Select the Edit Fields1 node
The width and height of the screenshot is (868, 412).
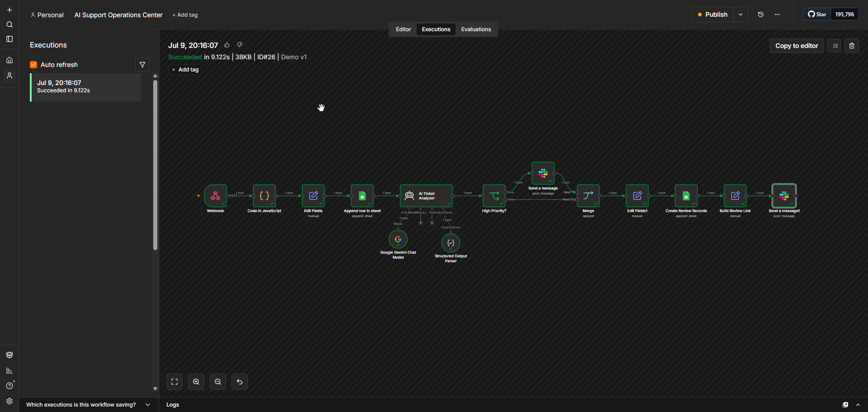click(637, 196)
